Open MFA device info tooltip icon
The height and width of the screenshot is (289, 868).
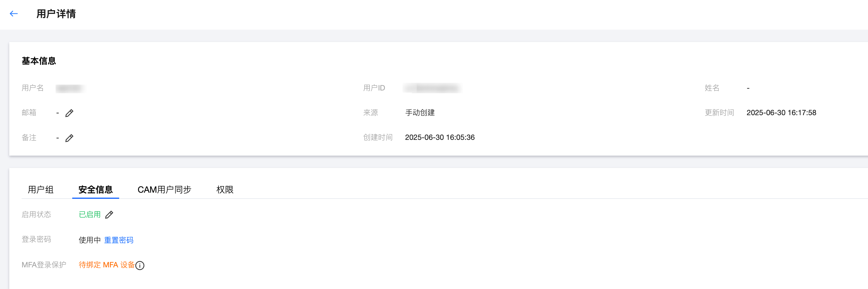140,266
